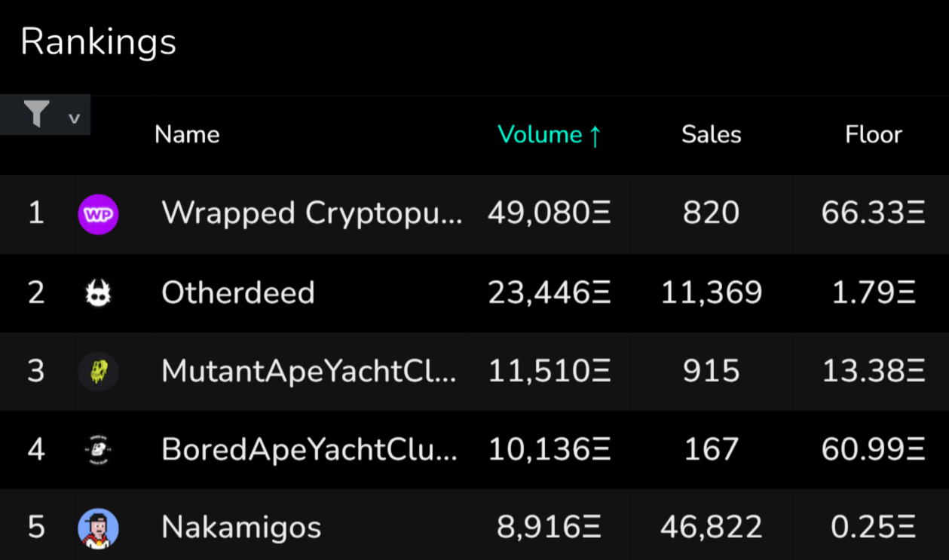Click the Wrapped Cryptopunks purple WP logo
Viewport: 949px width, 560px height.
point(98,214)
